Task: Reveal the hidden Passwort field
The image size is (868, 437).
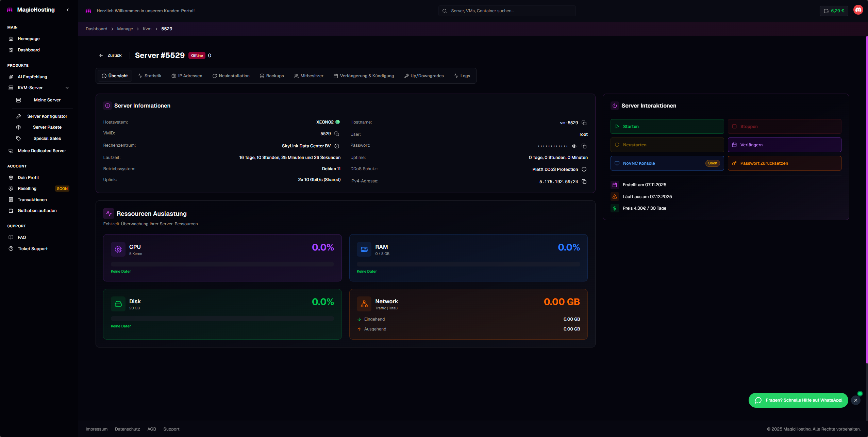Action: pos(574,146)
